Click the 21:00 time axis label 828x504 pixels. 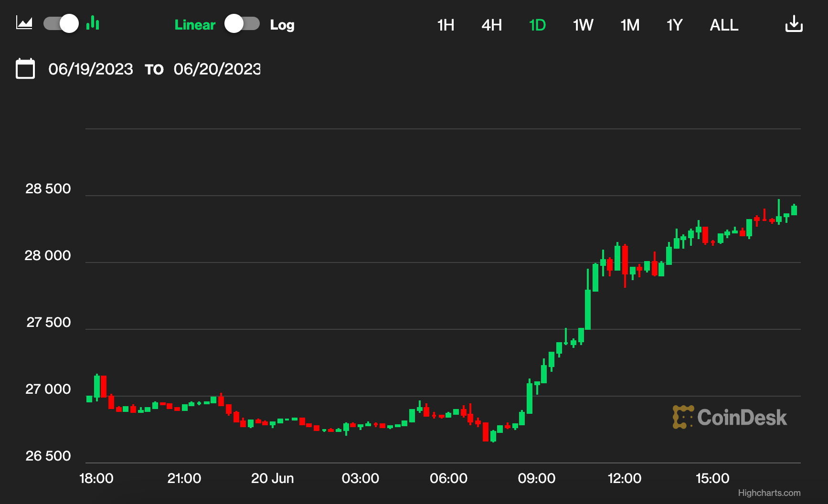(x=184, y=478)
